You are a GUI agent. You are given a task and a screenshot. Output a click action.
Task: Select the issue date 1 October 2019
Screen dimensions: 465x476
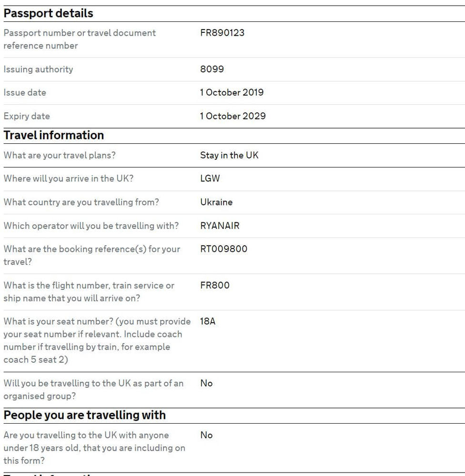pos(232,92)
